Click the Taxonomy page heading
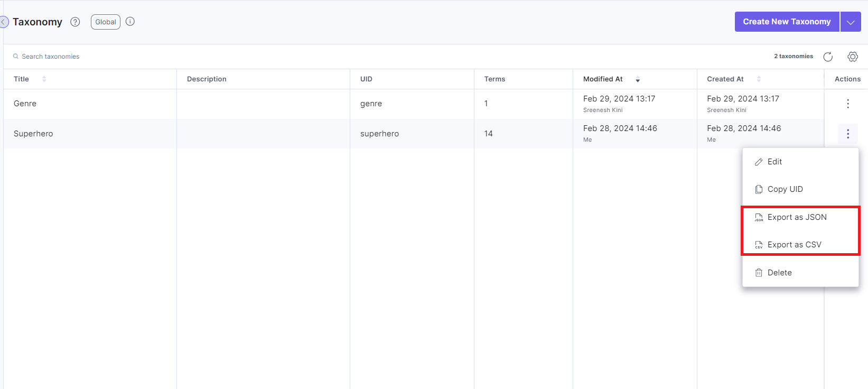The image size is (868, 389). pyautogui.click(x=38, y=22)
